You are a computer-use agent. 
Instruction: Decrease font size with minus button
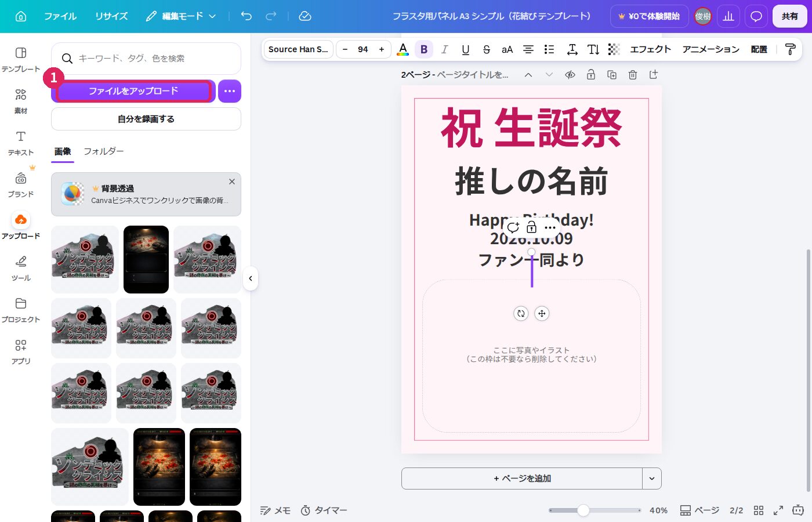tap(345, 49)
